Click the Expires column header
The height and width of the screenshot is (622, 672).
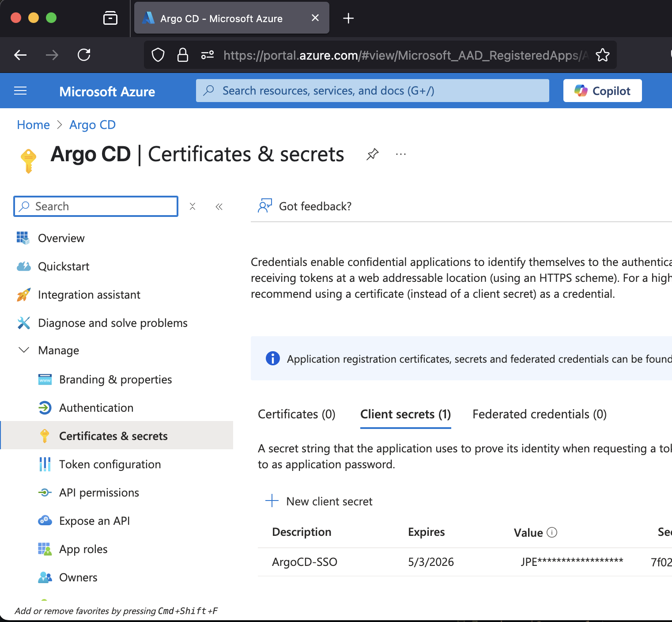426,532
